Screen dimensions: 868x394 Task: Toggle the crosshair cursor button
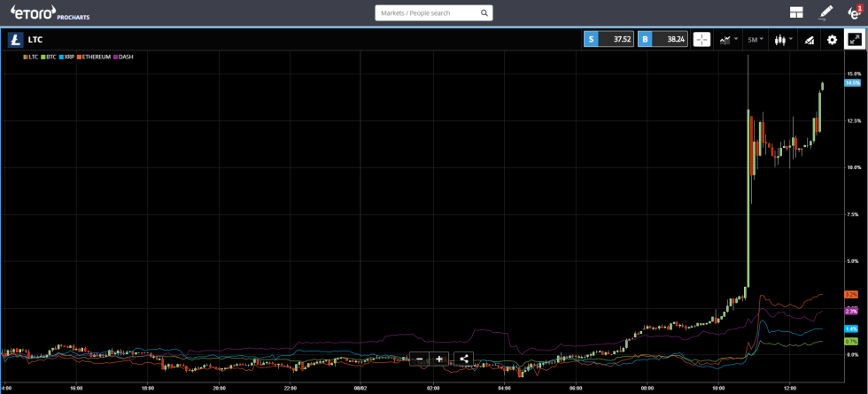coord(701,39)
